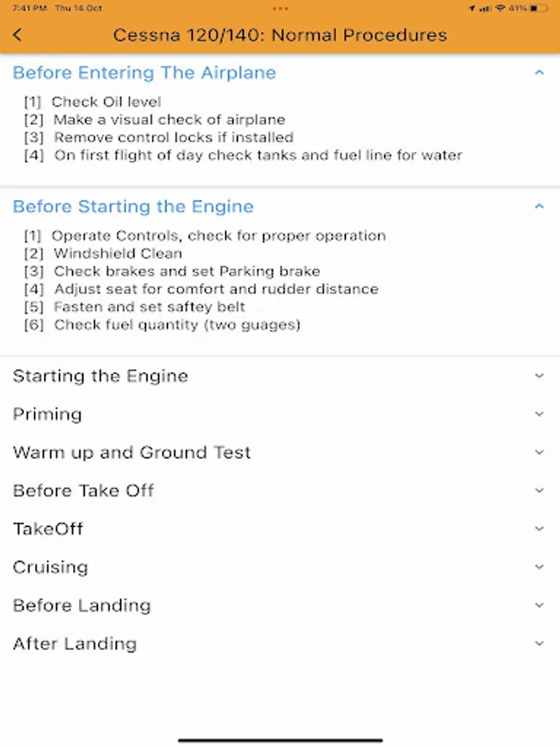The image size is (560, 747).
Task: Select Before Starting the Engine heading
Action: coord(133,207)
